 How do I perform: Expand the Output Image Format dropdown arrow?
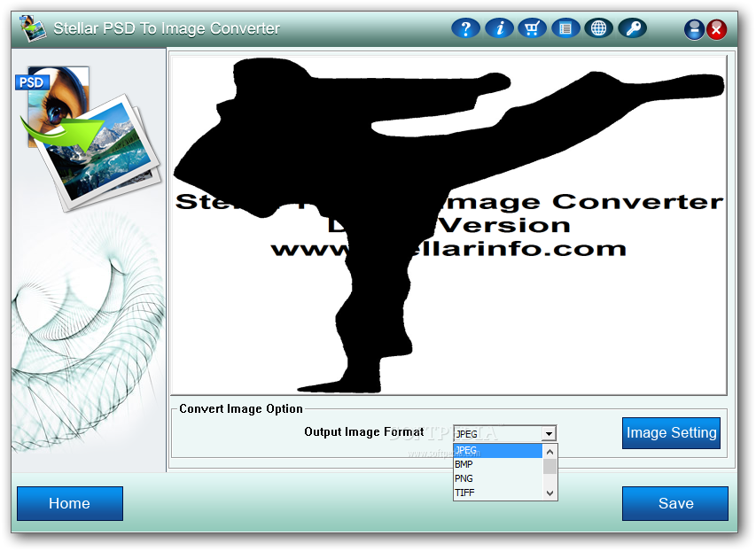(549, 434)
